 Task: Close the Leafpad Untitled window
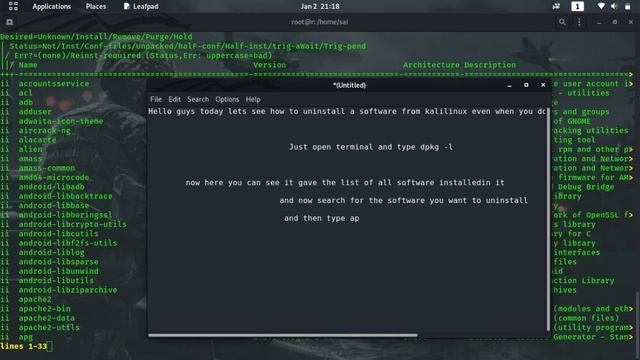[543, 85]
